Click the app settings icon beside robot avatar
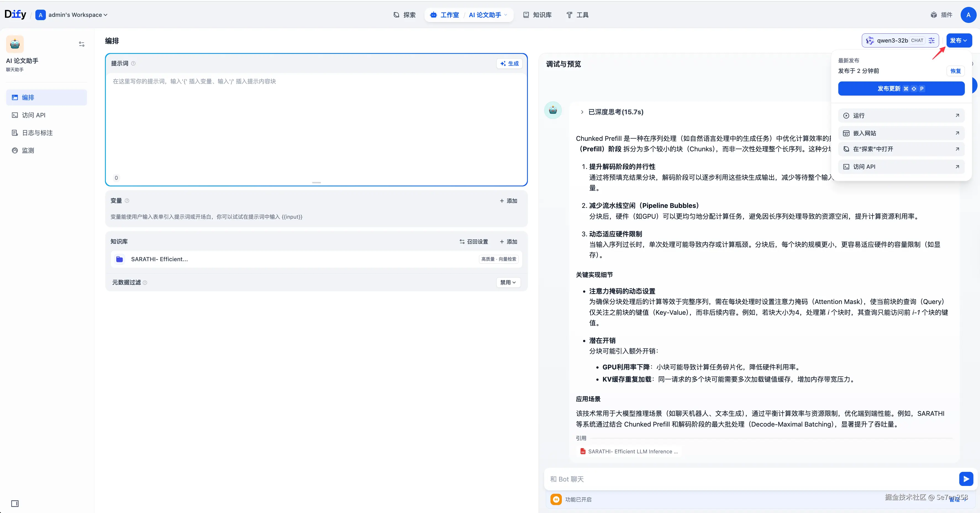The width and height of the screenshot is (980, 513). (81, 44)
